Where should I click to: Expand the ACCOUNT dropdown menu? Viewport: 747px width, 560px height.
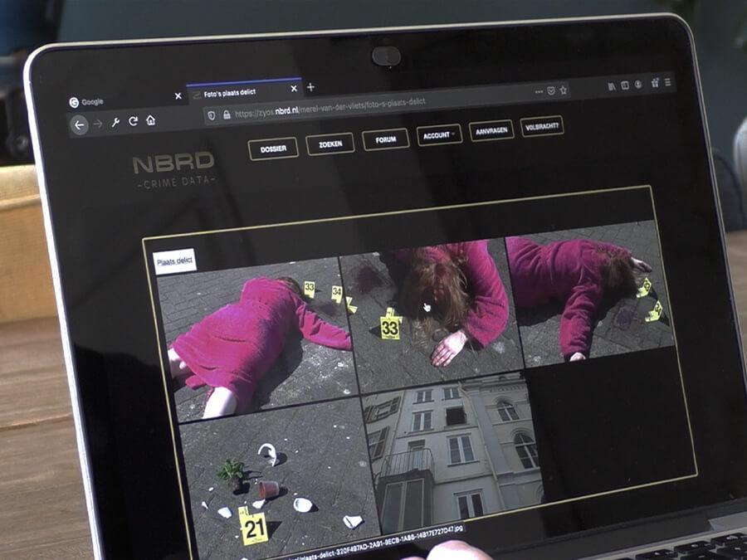[439, 134]
